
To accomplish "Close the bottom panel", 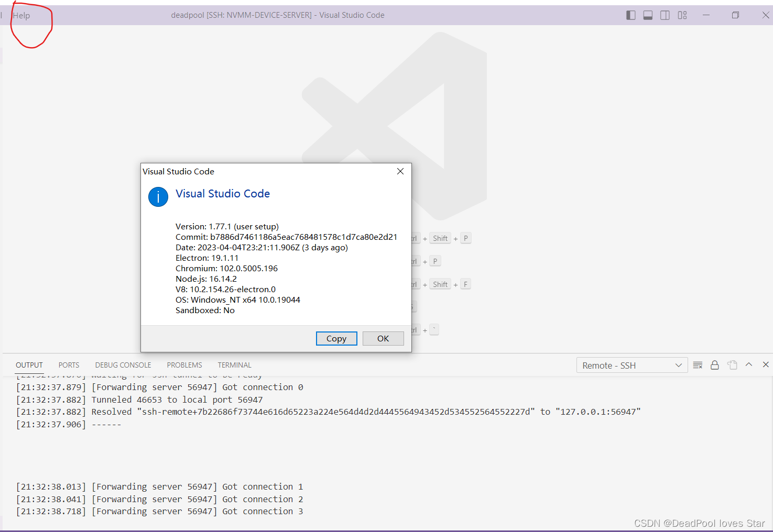I will click(766, 364).
